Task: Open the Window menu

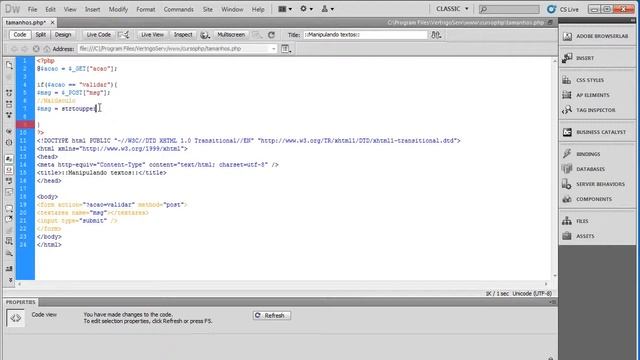Action: pyautogui.click(x=232, y=9)
